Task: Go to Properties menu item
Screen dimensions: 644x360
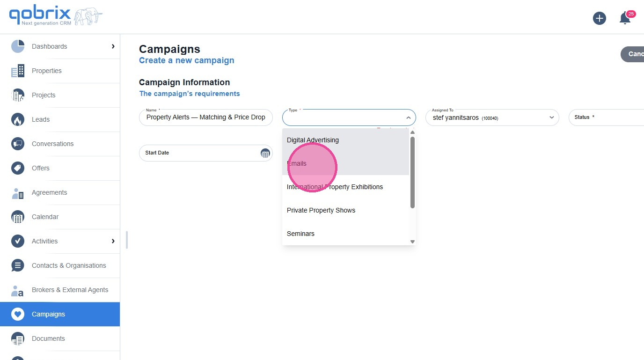Action: [60, 71]
